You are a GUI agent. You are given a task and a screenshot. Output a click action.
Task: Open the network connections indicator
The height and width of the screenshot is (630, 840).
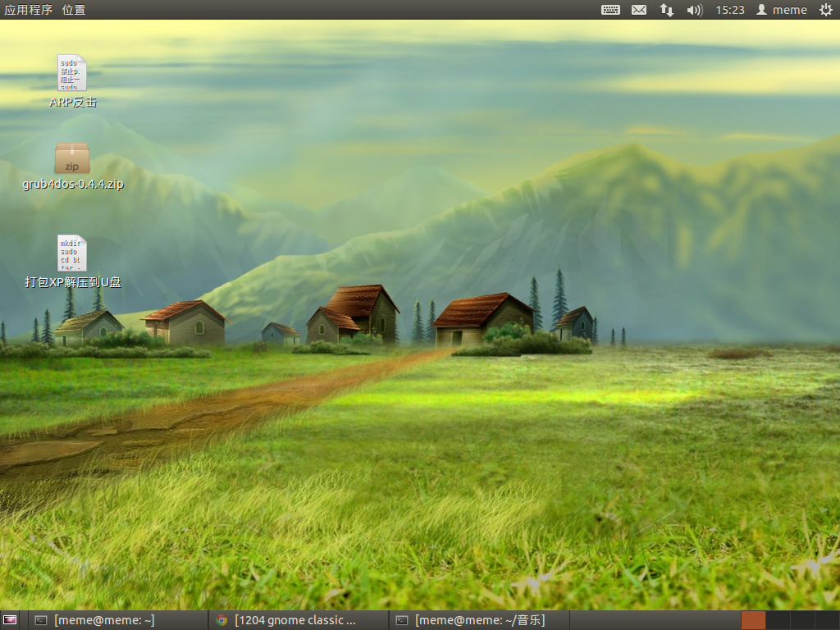pos(666,10)
